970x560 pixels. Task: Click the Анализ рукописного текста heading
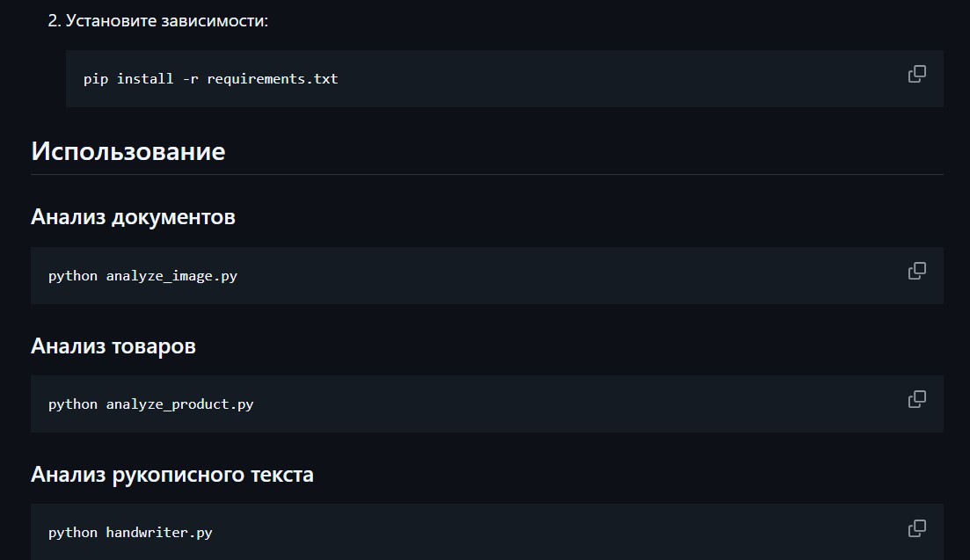tap(172, 475)
